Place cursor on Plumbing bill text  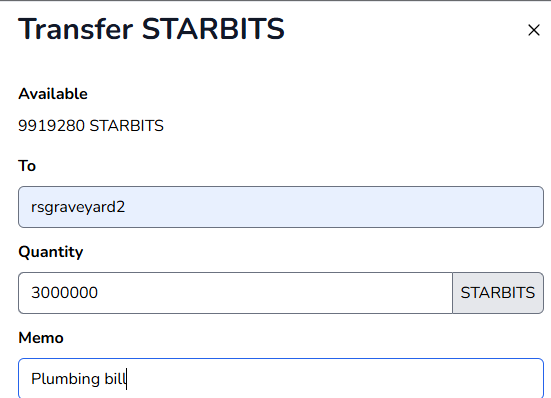(x=79, y=379)
